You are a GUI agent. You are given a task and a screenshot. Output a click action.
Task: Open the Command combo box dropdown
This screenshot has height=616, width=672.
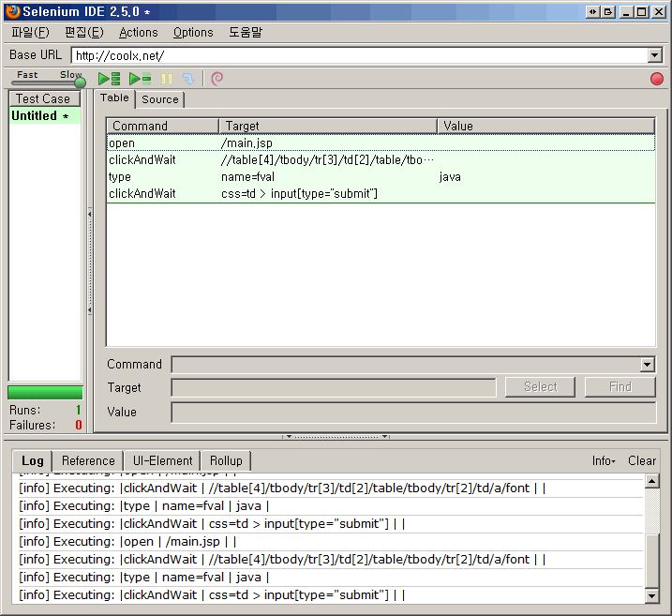click(x=647, y=365)
